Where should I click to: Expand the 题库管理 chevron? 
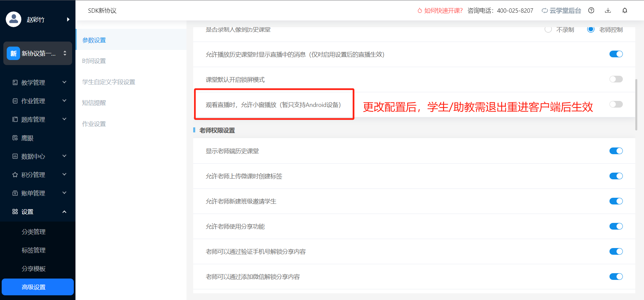pos(64,119)
